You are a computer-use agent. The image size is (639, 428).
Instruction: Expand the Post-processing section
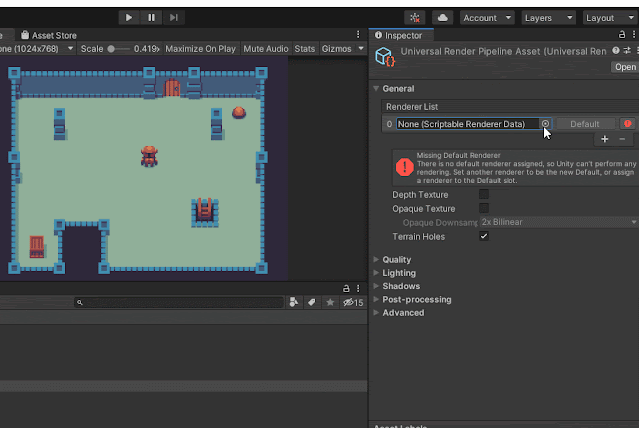(376, 299)
